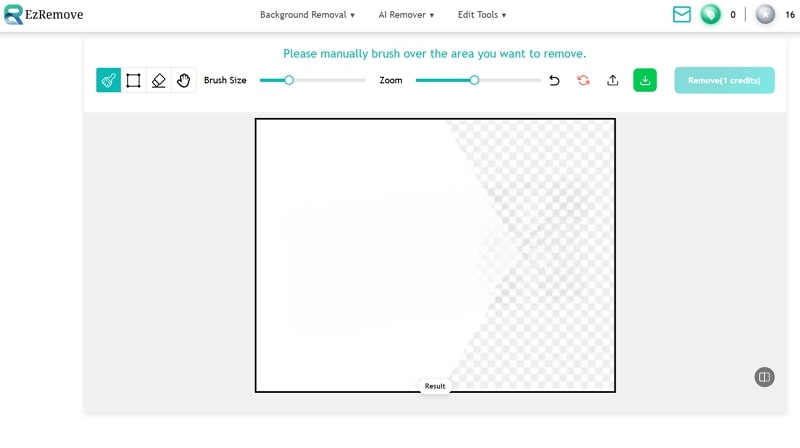The image size is (800, 448).
Task: Click the Brush Size slider handle
Action: (289, 80)
